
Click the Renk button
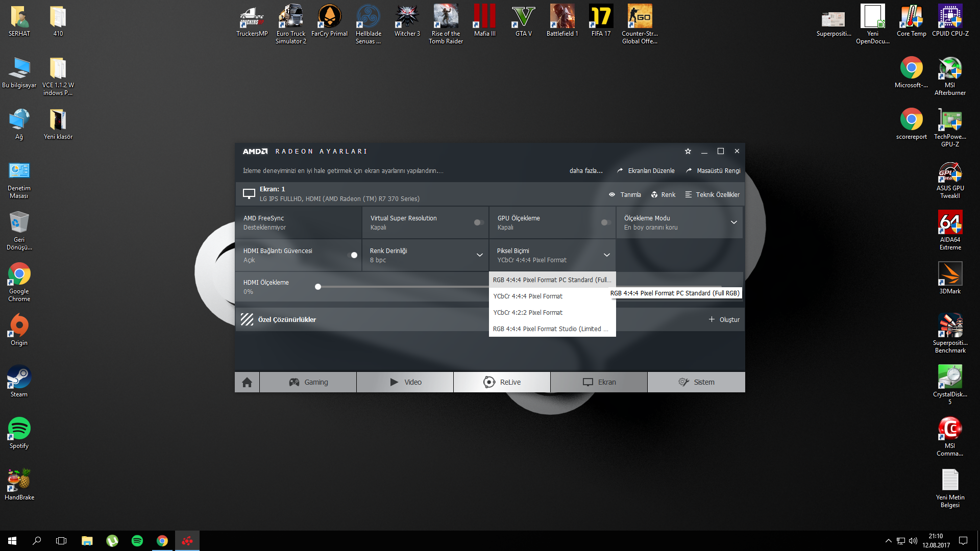click(x=663, y=194)
